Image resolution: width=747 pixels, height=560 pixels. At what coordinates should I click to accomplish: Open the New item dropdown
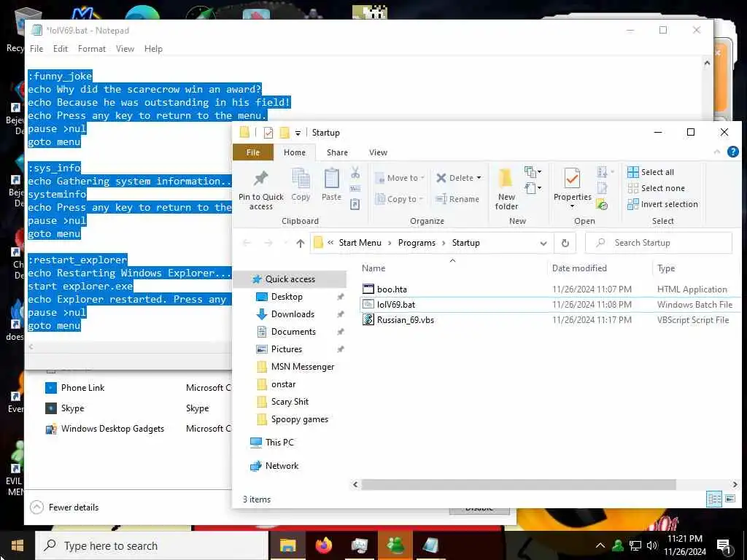pyautogui.click(x=533, y=172)
